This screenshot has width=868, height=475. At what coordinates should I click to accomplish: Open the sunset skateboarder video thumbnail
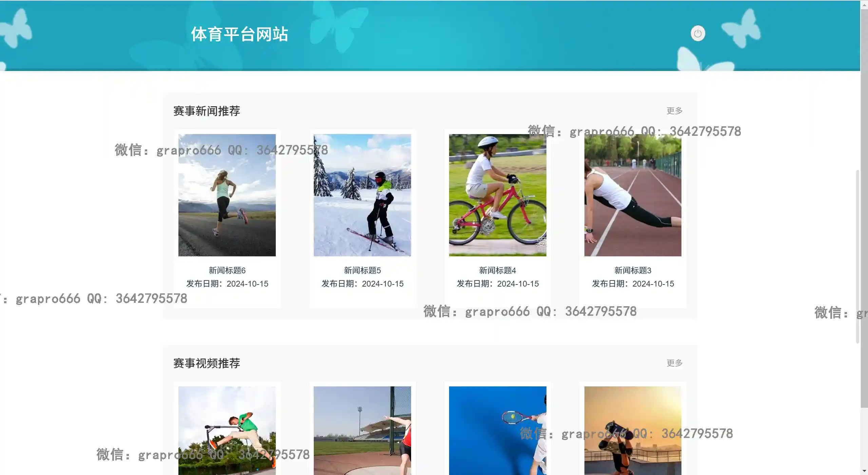[x=633, y=430]
